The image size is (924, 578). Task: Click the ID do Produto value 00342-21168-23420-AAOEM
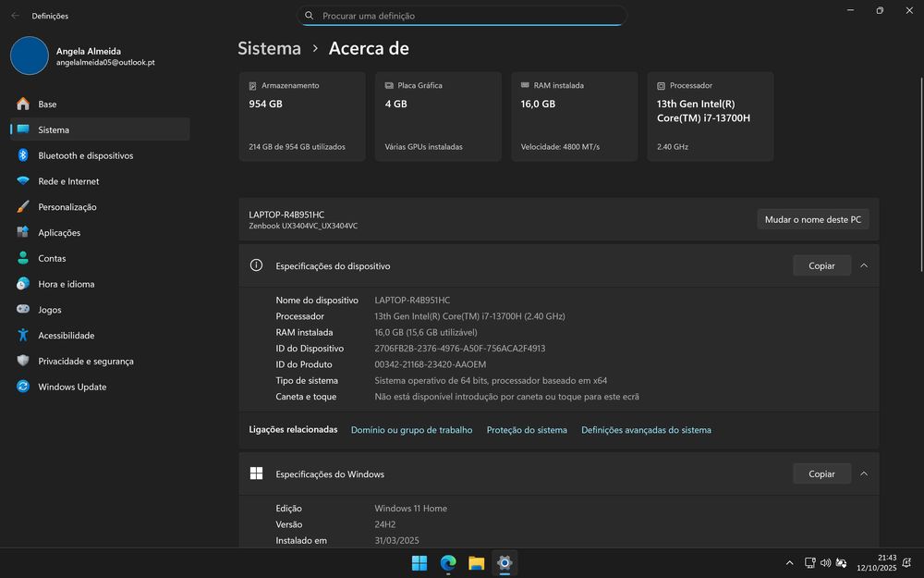pyautogui.click(x=431, y=364)
